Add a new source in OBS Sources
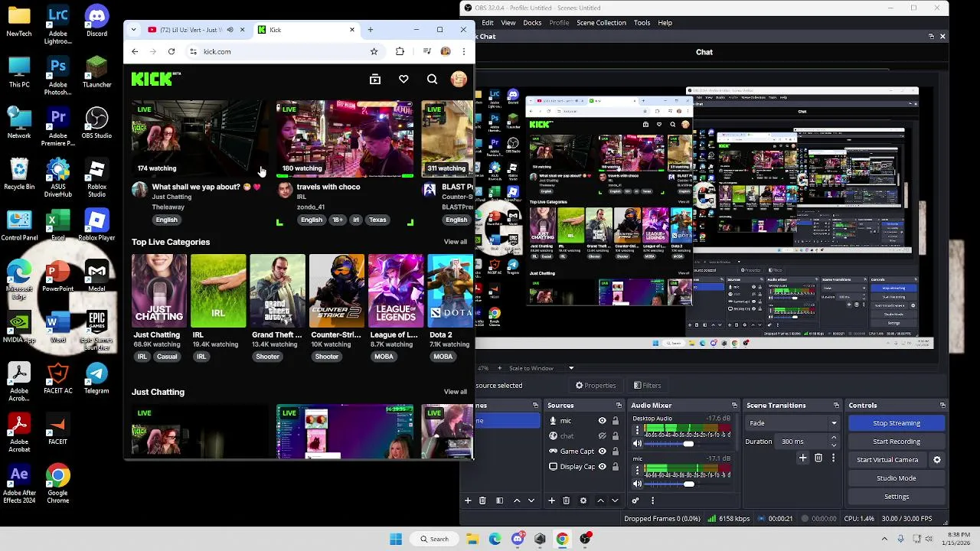This screenshot has width=980, height=551. pyautogui.click(x=551, y=500)
